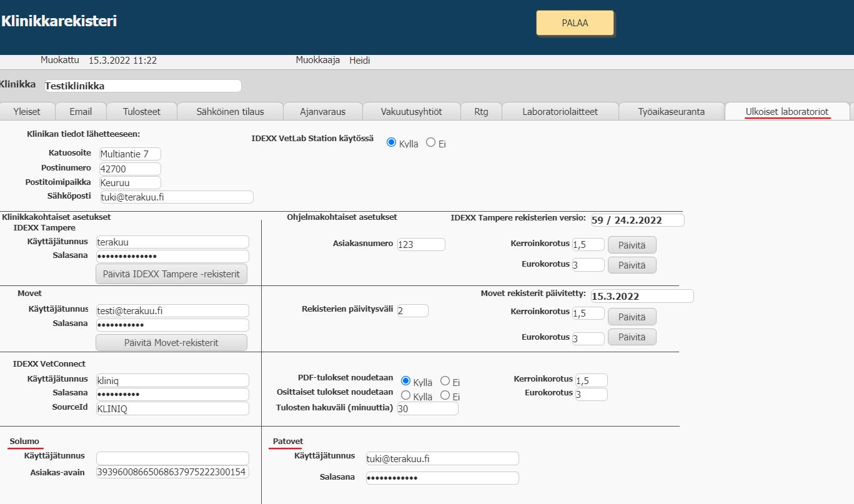Click the Muokkaaja name Heidi

click(360, 61)
